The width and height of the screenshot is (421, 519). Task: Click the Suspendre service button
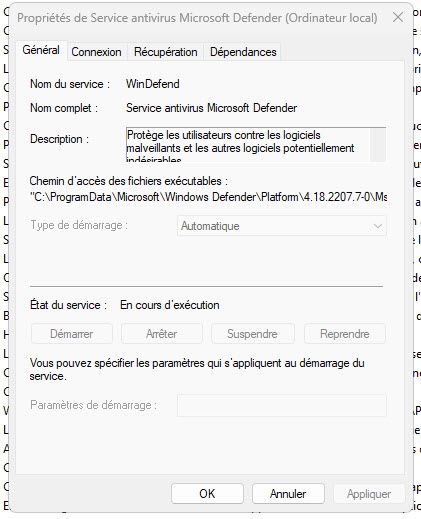pyautogui.click(x=252, y=334)
